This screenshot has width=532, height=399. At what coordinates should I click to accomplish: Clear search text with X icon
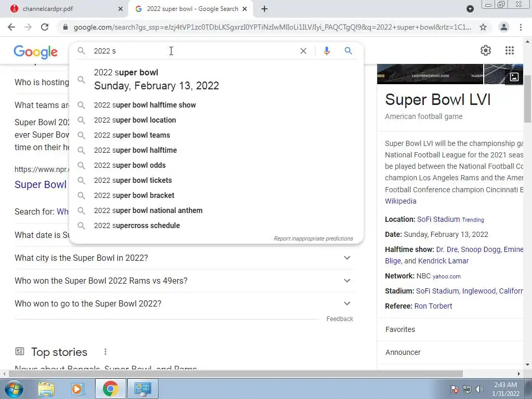click(x=303, y=51)
